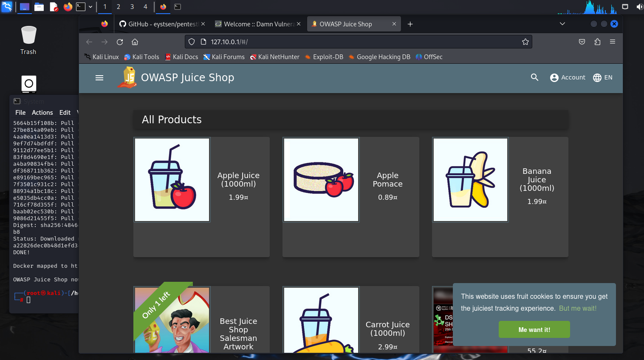The height and width of the screenshot is (360, 644).
Task: Open the File menu in the terminal
Action: pyautogui.click(x=20, y=113)
